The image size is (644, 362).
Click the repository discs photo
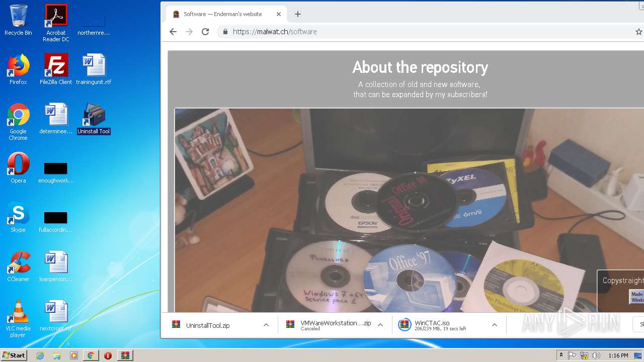pos(409,210)
